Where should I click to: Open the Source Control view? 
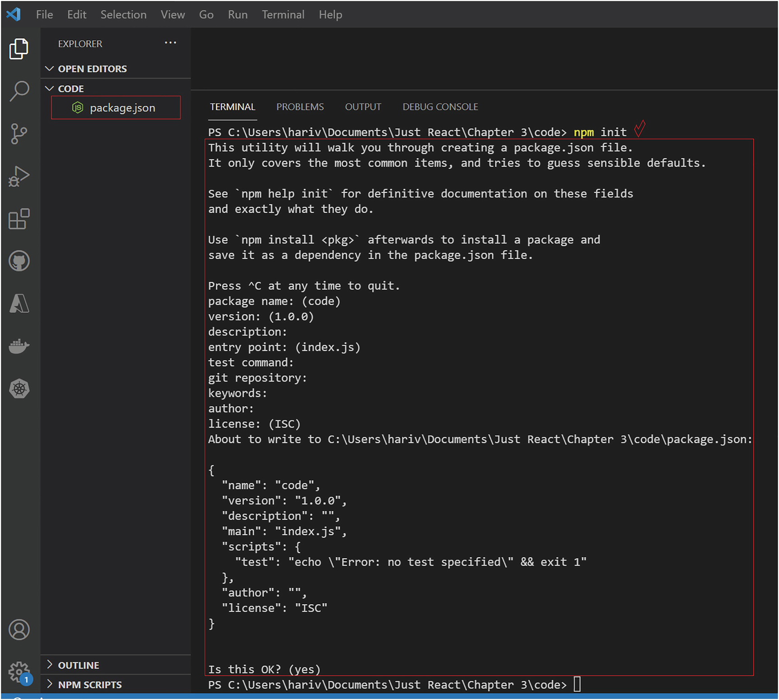(19, 134)
